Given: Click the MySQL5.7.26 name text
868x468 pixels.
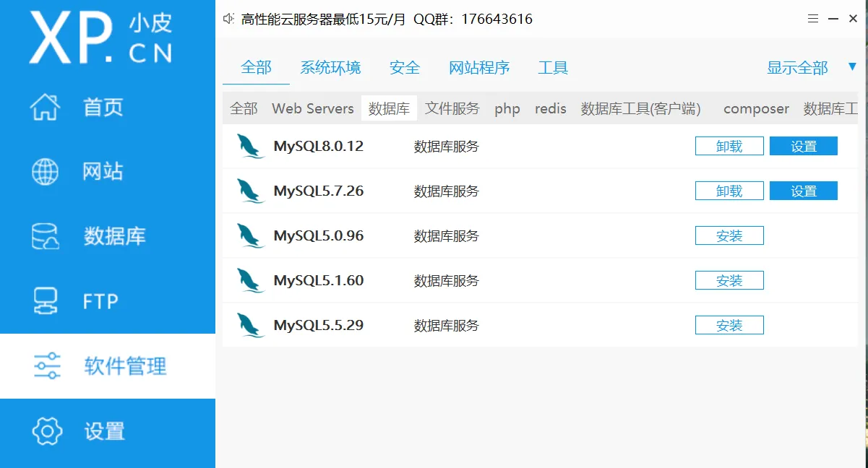Looking at the screenshot, I should pyautogui.click(x=319, y=191).
